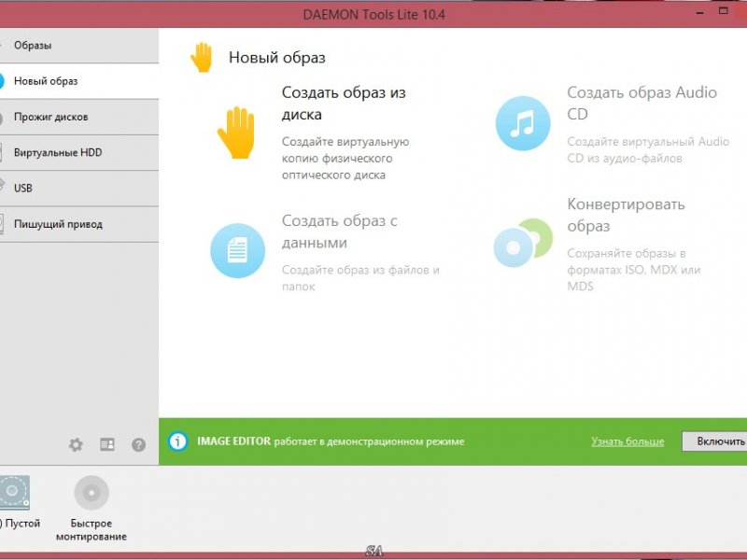747x560 pixels.
Task: Open settings via the gear icon
Action: pyautogui.click(x=76, y=445)
